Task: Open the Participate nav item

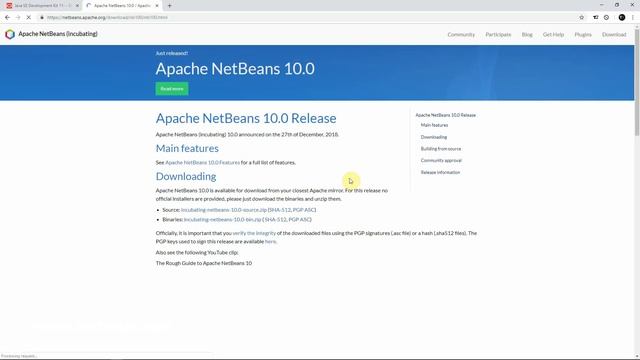Action: pos(498,35)
